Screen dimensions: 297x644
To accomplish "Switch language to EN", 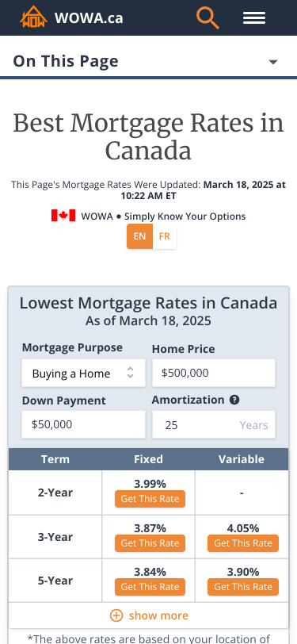I will [x=139, y=236].
